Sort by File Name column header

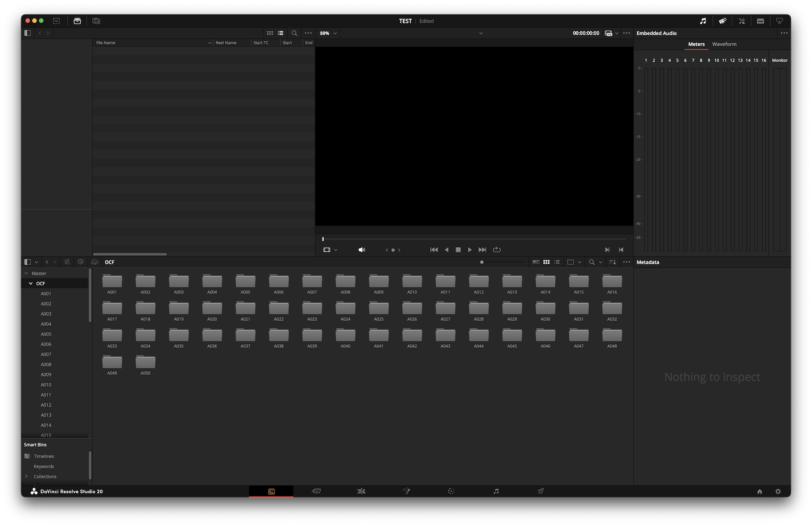click(106, 43)
